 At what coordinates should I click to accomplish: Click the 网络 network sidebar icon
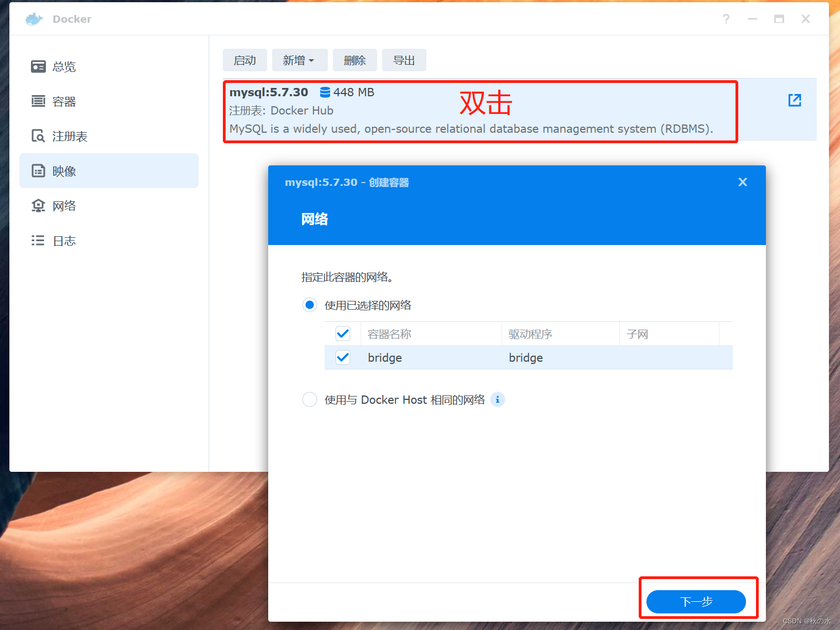coord(38,206)
